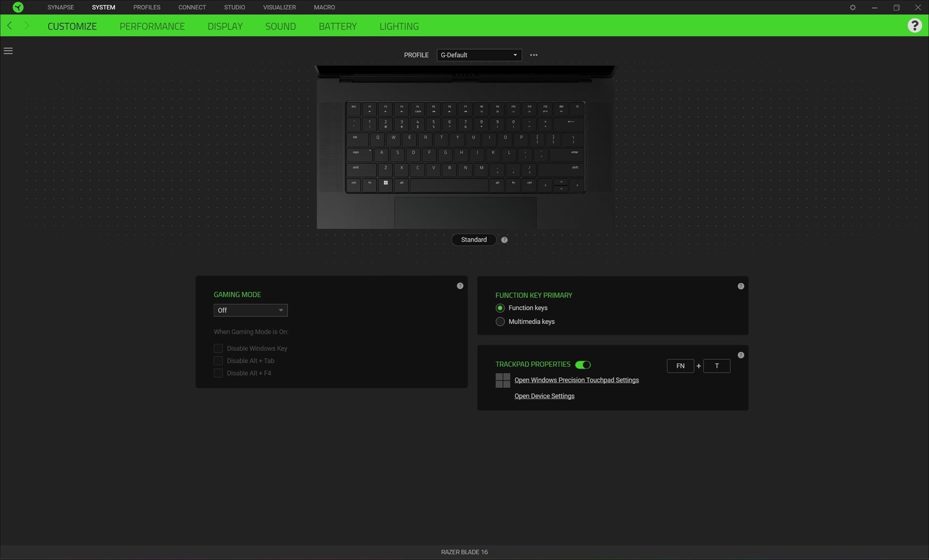Image resolution: width=929 pixels, height=560 pixels.
Task: Click help icon next to Standard button
Action: (504, 240)
